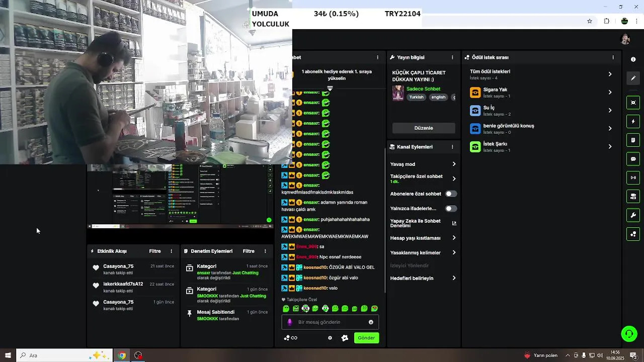The image size is (644, 362).
Task: Expand the İstek Şarkı request chevron
Action: pos(610,146)
